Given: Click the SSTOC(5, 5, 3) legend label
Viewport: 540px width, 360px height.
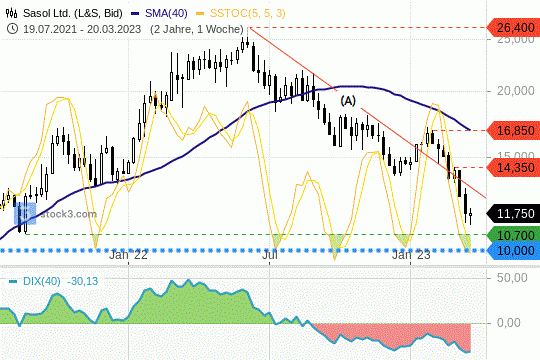Looking at the screenshot, I should click(x=248, y=13).
